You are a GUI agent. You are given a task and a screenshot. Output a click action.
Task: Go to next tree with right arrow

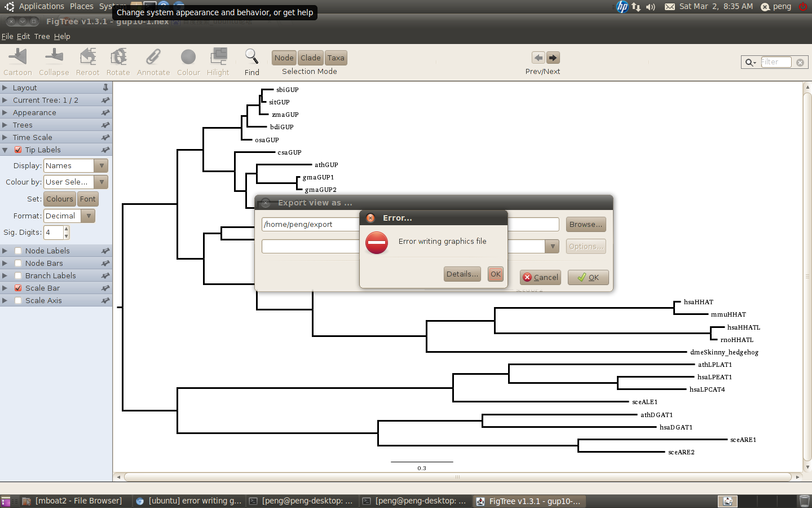[x=553, y=58]
